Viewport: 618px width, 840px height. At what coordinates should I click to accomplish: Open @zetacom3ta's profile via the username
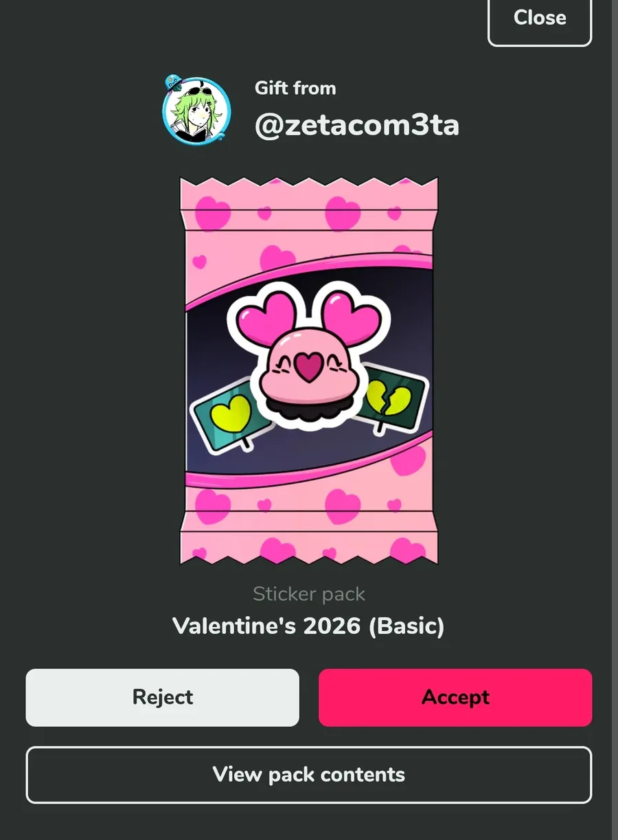(x=356, y=126)
